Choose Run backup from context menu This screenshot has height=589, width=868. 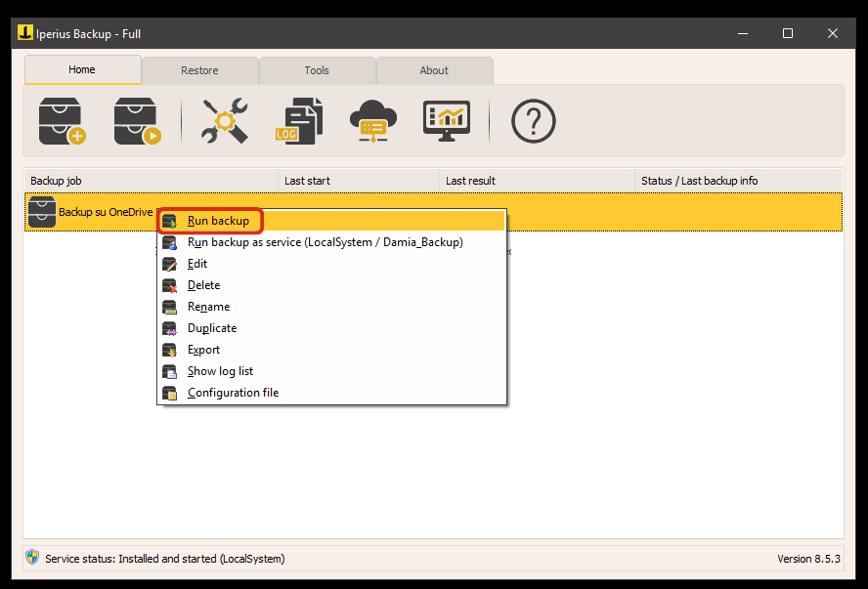[331, 221]
